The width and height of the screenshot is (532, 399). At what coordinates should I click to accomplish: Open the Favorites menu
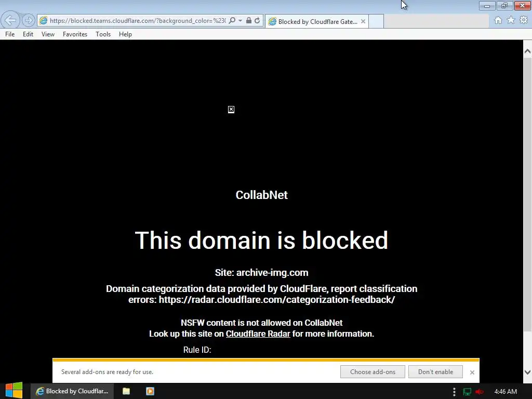click(75, 34)
